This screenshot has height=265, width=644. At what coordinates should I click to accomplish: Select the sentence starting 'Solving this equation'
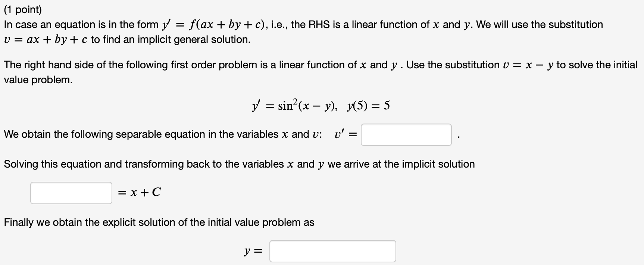click(239, 163)
